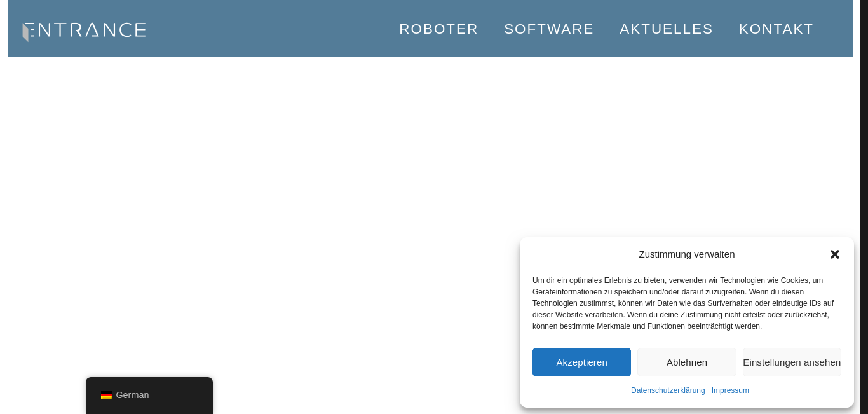The image size is (868, 414).
Task: Decline cookies with Ablehnen button
Action: [687, 362]
